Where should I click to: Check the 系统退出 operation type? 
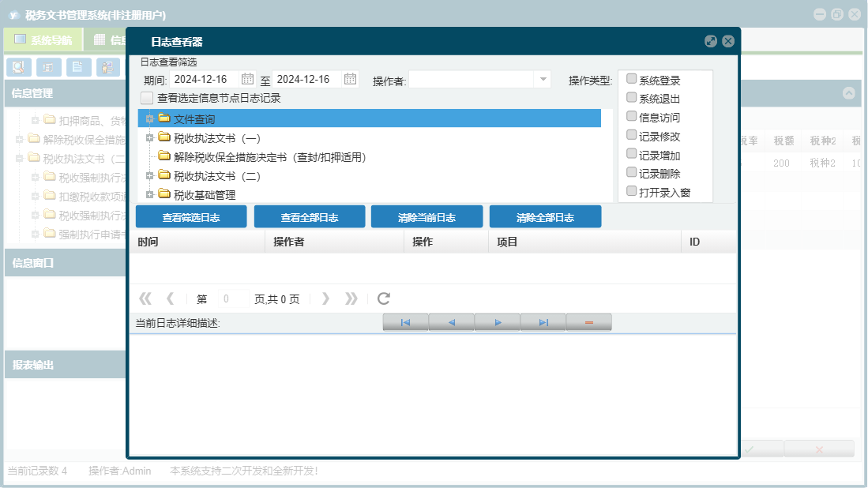pyautogui.click(x=631, y=97)
